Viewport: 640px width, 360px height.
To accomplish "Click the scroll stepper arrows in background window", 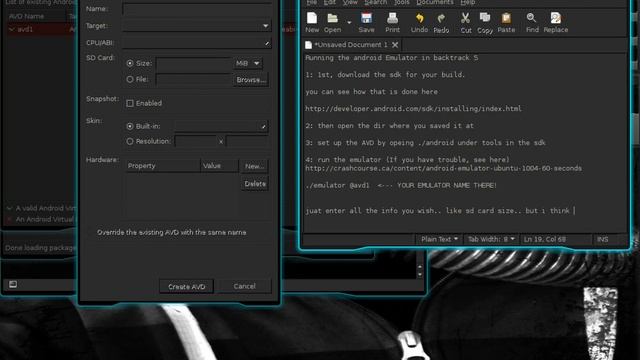I will (420, 271).
